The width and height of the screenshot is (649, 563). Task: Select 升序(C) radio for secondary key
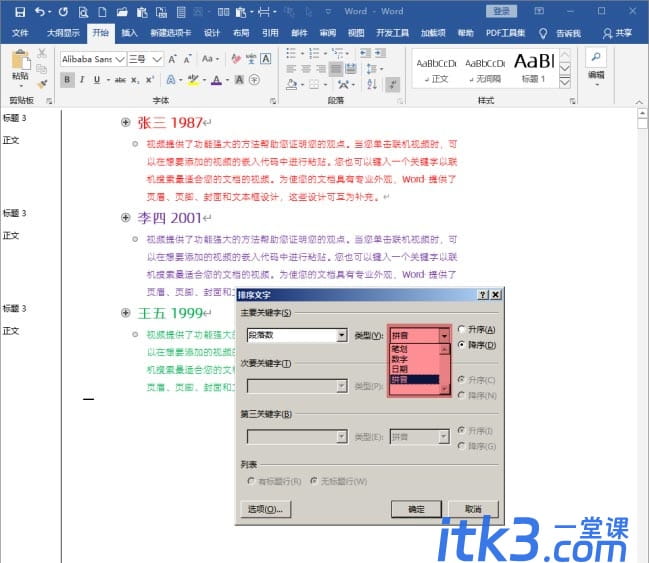coord(462,380)
